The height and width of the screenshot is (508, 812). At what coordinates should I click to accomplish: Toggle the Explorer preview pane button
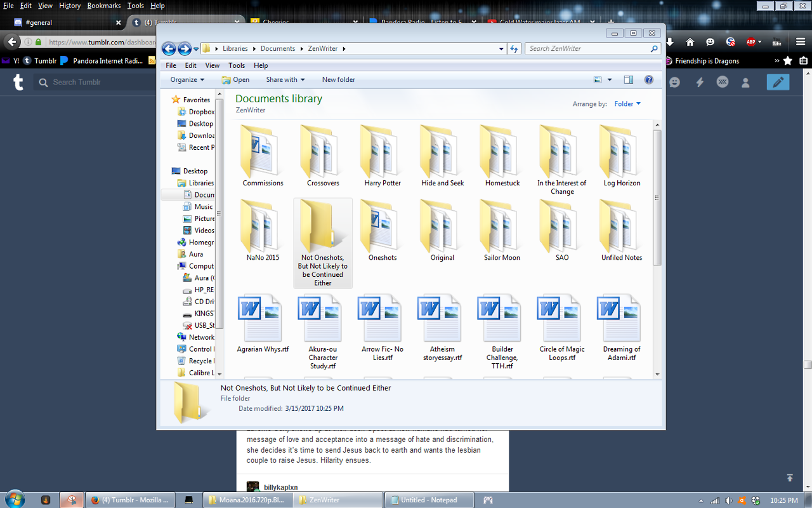629,80
